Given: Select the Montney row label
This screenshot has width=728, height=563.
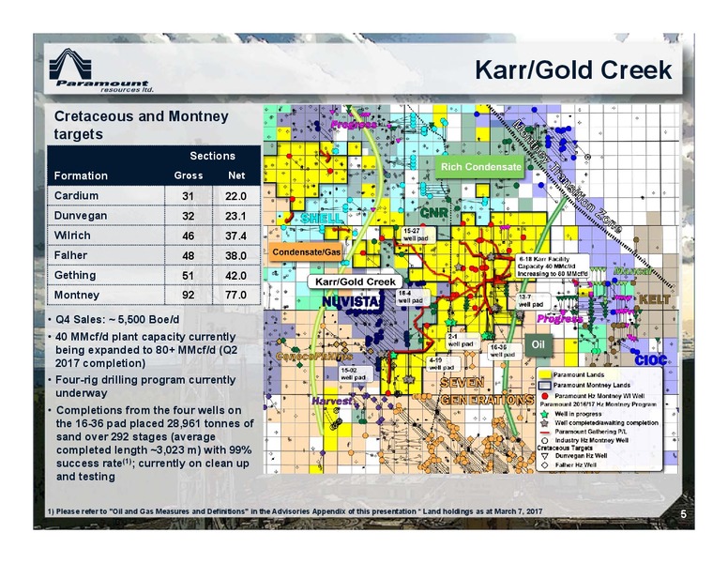Looking at the screenshot, I should pos(77,295).
